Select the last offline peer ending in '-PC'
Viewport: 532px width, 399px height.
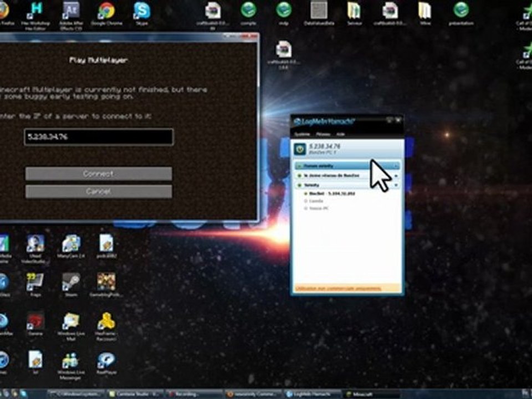(x=316, y=208)
